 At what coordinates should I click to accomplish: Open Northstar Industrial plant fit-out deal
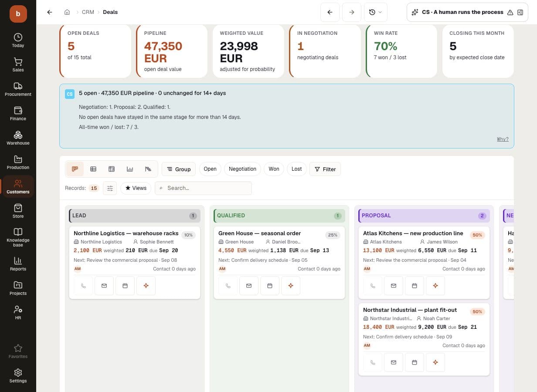click(410, 310)
